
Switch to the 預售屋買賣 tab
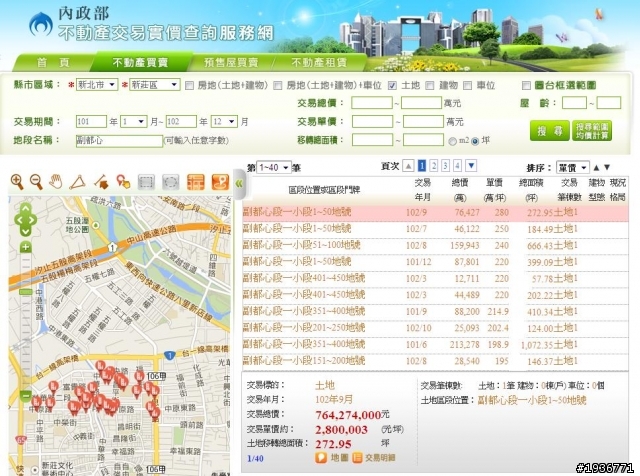(x=231, y=62)
